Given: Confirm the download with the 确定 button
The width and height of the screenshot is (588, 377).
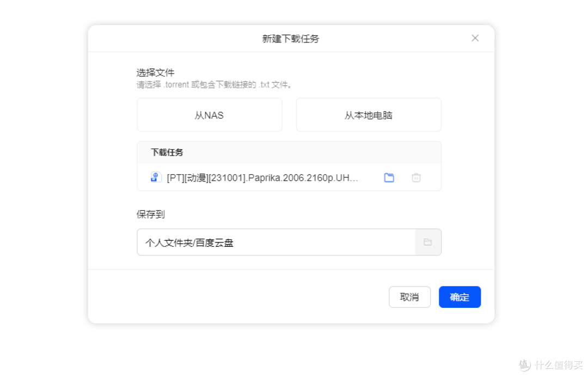Looking at the screenshot, I should [460, 297].
